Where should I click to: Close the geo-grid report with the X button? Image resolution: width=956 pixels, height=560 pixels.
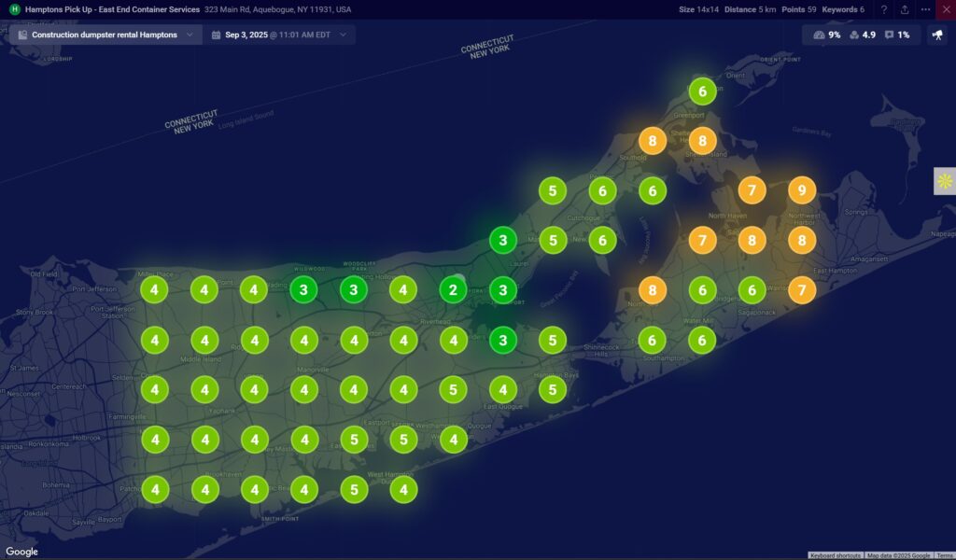945,9
